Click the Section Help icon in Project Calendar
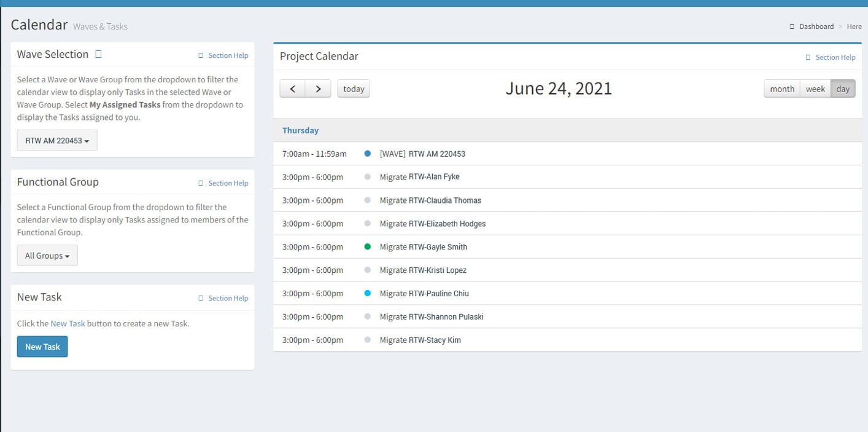The image size is (868, 432). [x=808, y=57]
